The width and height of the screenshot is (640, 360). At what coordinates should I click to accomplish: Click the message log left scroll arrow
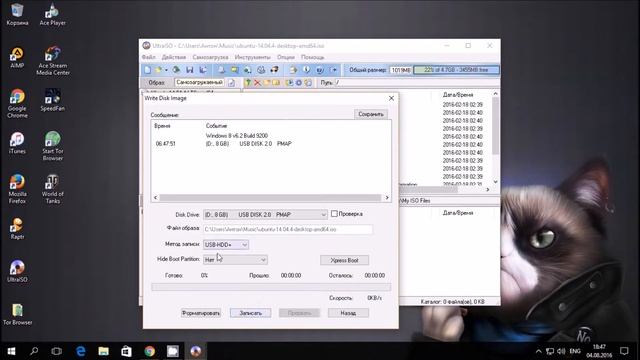pyautogui.click(x=156, y=198)
